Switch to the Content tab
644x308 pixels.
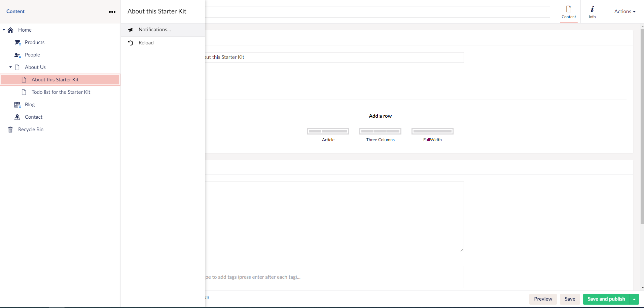click(x=568, y=12)
